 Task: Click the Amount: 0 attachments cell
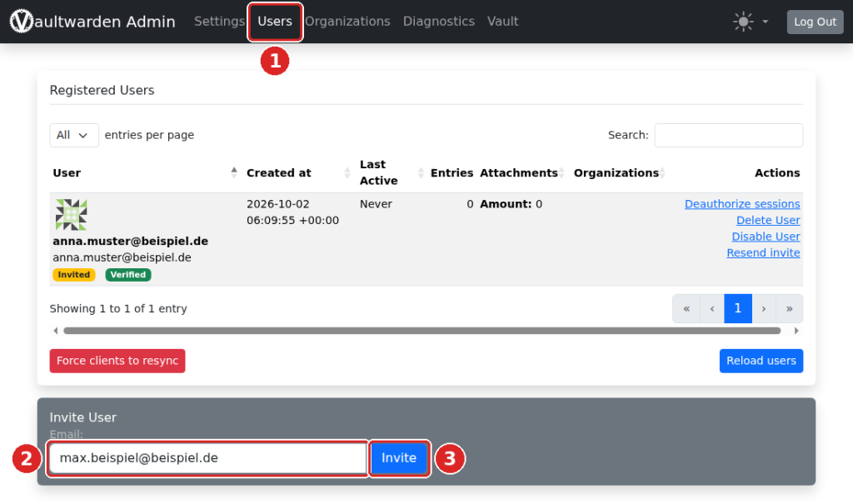[511, 204]
